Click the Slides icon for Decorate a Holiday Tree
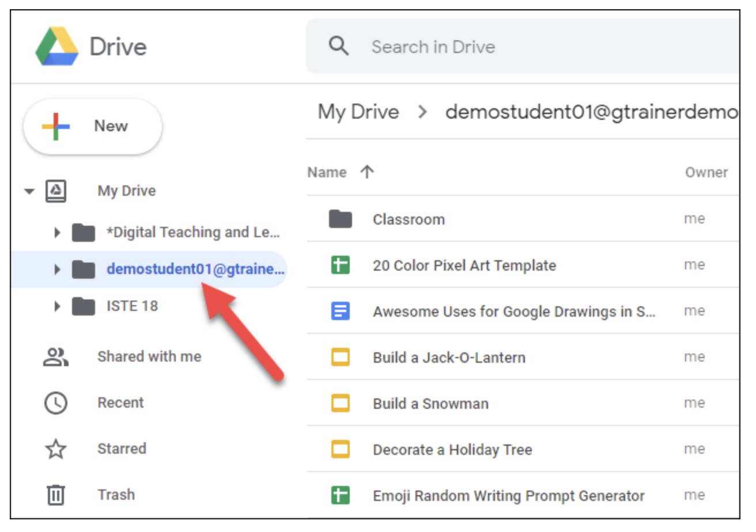The height and width of the screenshot is (532, 756). tap(341, 449)
